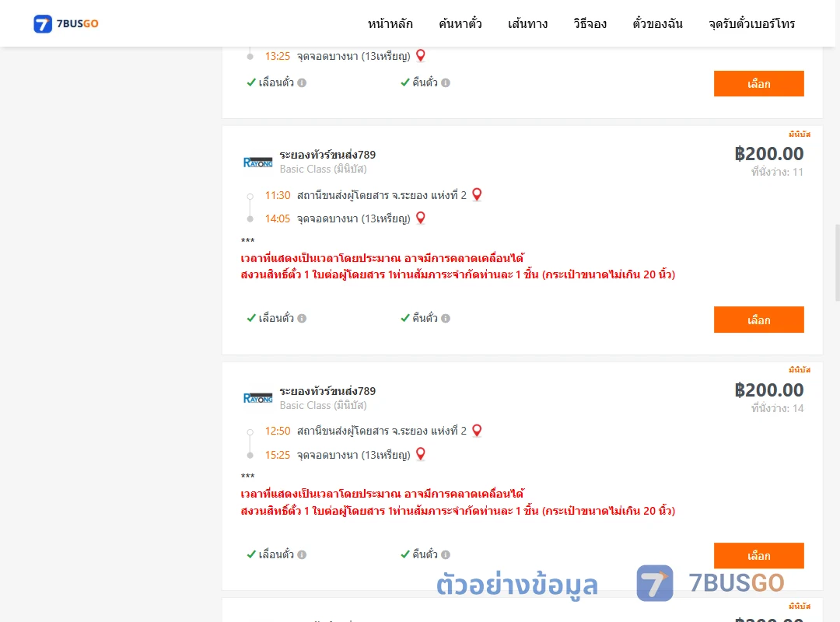Click the 11:30 departure time
The width and height of the screenshot is (840, 622).
click(278, 196)
